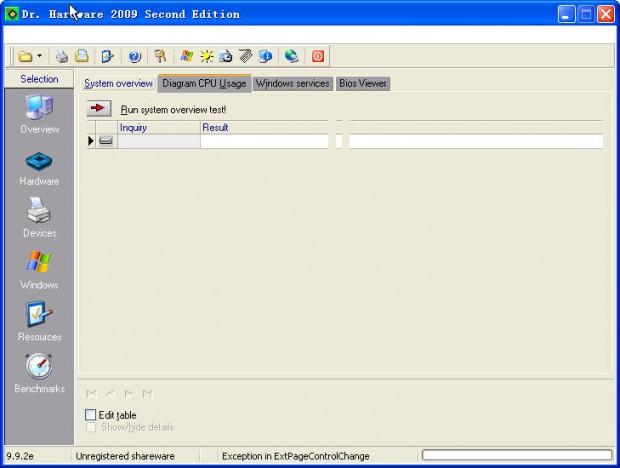Select Benchmarks in the sidebar
This screenshot has height=468, width=620.
point(40,374)
